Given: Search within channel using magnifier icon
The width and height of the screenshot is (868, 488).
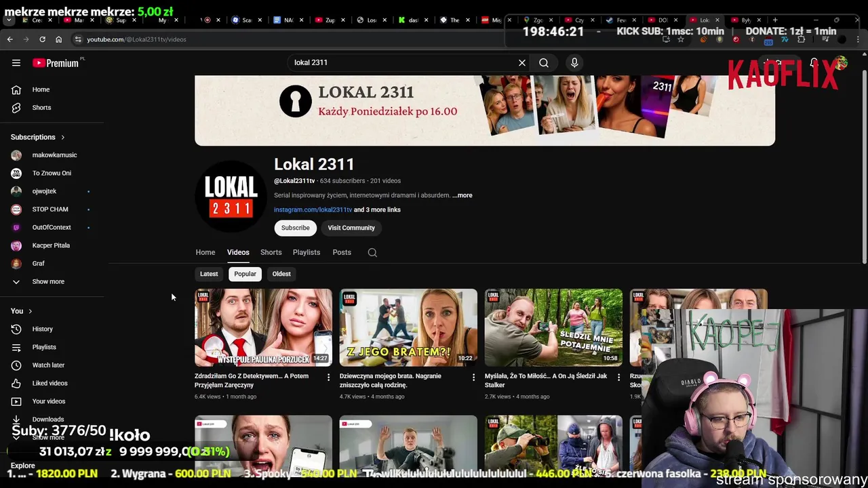Looking at the screenshot, I should point(372,252).
